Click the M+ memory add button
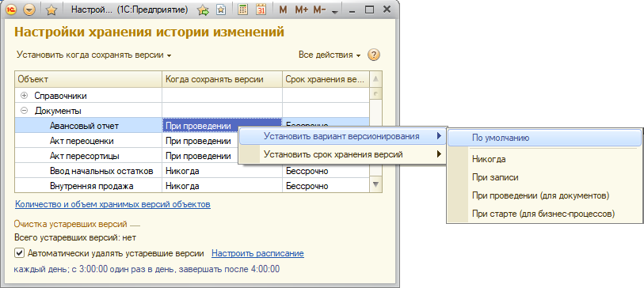This screenshot has height=288, width=644. coord(301,10)
